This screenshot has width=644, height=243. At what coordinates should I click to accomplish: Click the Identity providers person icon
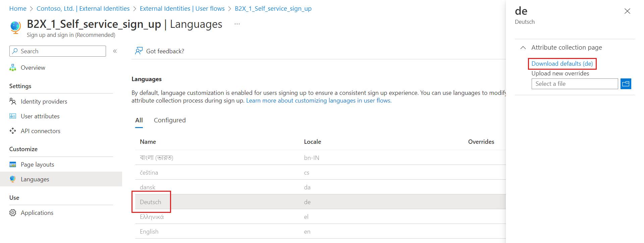point(13,102)
